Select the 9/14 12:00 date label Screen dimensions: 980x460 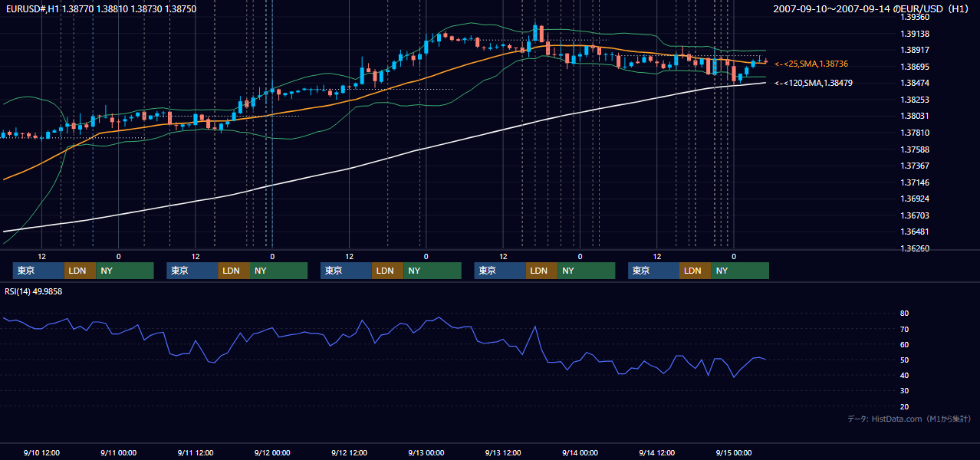[656, 452]
